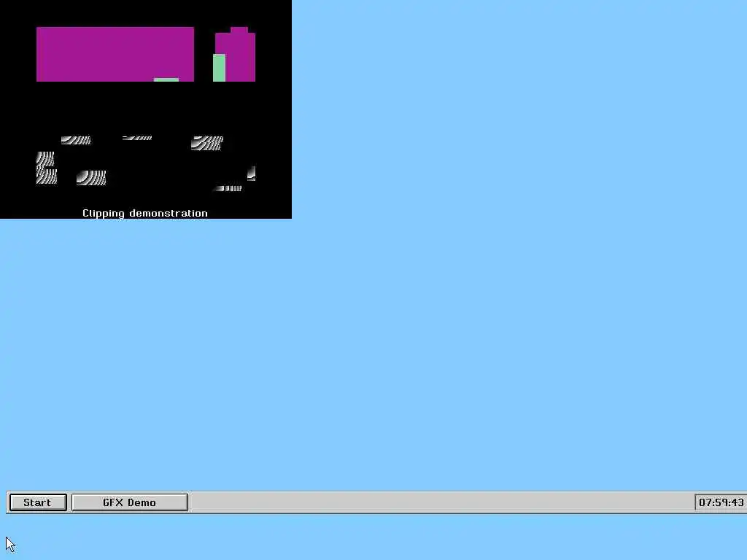This screenshot has width=747, height=560.
Task: Select the GFX Demo taskbar button
Action: [130, 502]
